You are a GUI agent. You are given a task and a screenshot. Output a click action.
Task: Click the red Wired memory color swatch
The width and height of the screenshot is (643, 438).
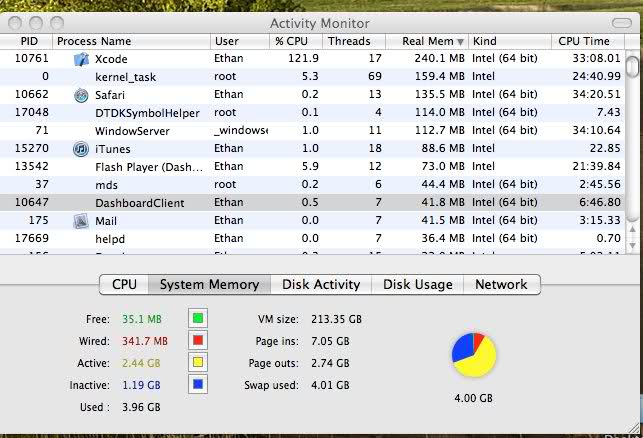(x=198, y=340)
